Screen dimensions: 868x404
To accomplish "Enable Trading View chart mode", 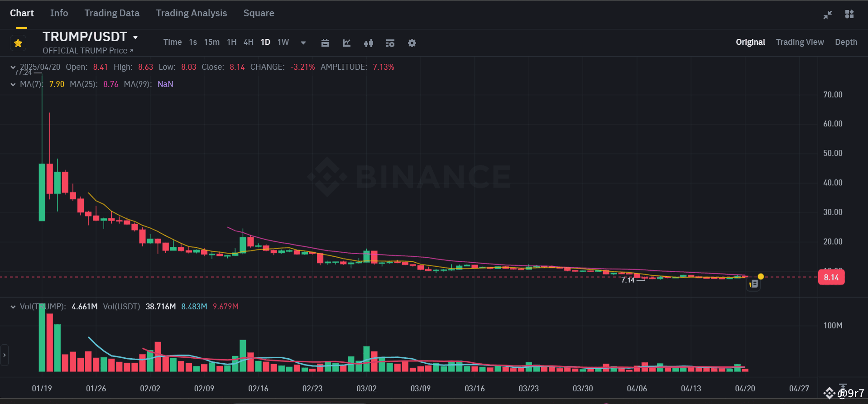I will pos(800,42).
